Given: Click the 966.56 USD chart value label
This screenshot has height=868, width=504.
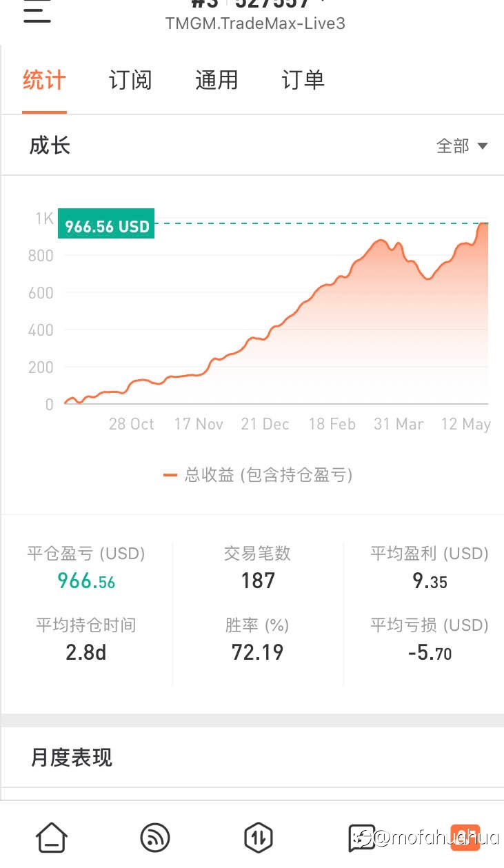Looking at the screenshot, I should click(106, 225).
